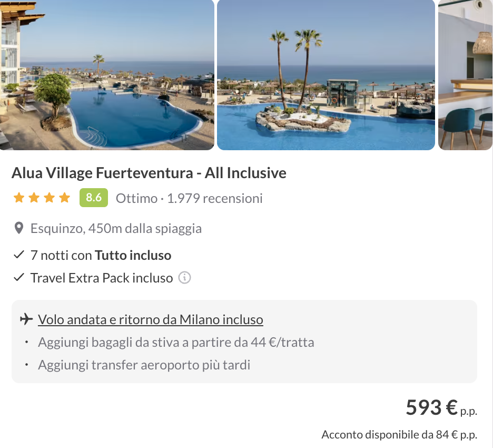Click the fourth orange rating star

64,198
